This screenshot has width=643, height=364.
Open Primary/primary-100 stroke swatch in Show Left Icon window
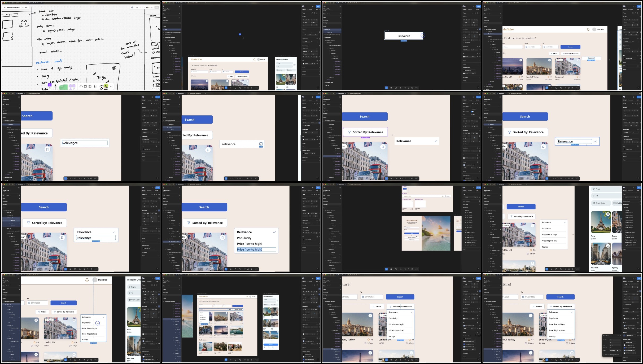click(x=464, y=165)
